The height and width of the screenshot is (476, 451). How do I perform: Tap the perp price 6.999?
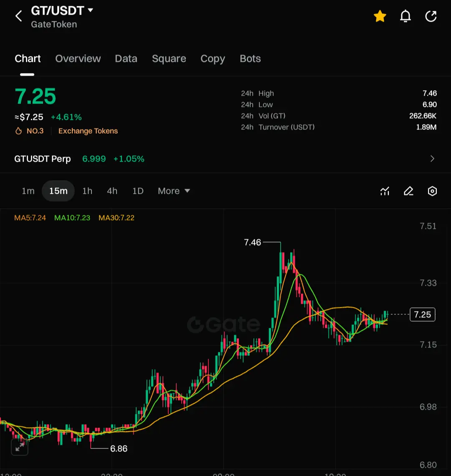pyautogui.click(x=94, y=159)
